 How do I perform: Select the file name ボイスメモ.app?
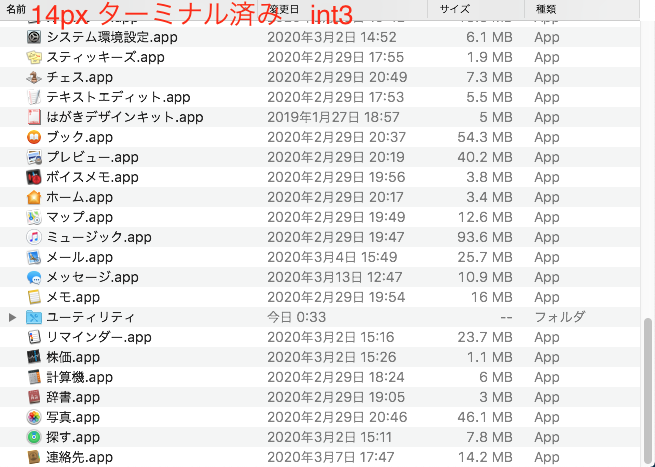[92, 178]
